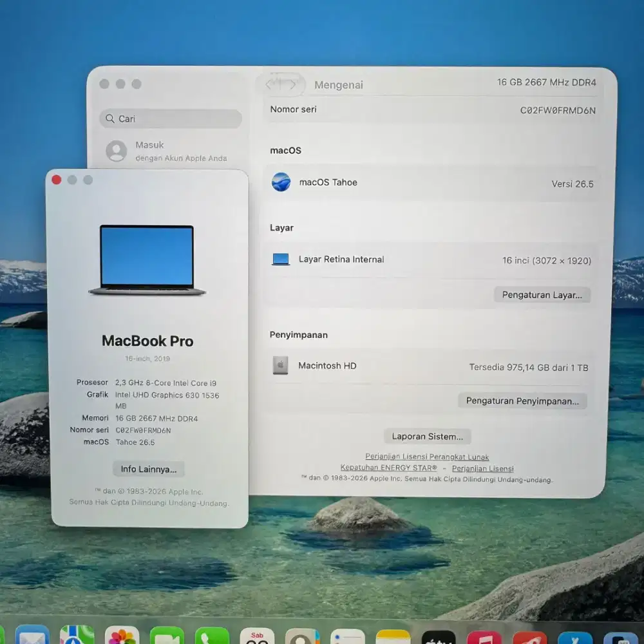Launch FaceTime from the dock

(x=167, y=636)
